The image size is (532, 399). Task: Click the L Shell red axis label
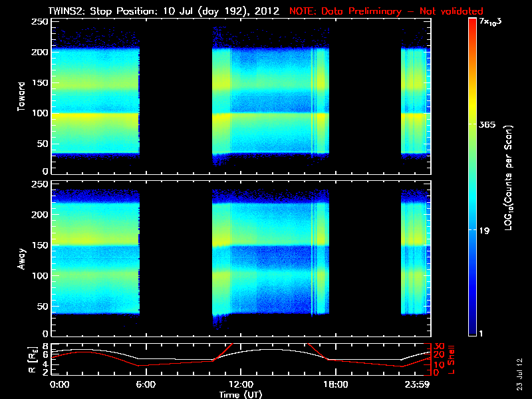[452, 360]
